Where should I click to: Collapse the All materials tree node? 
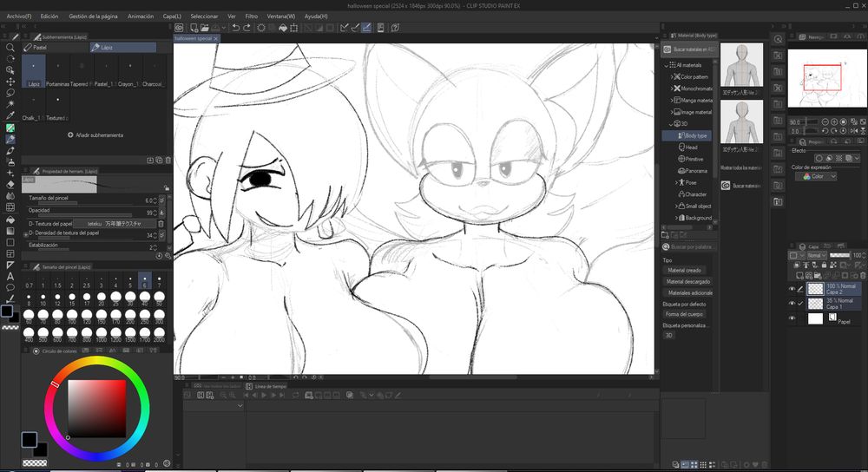[x=667, y=65]
